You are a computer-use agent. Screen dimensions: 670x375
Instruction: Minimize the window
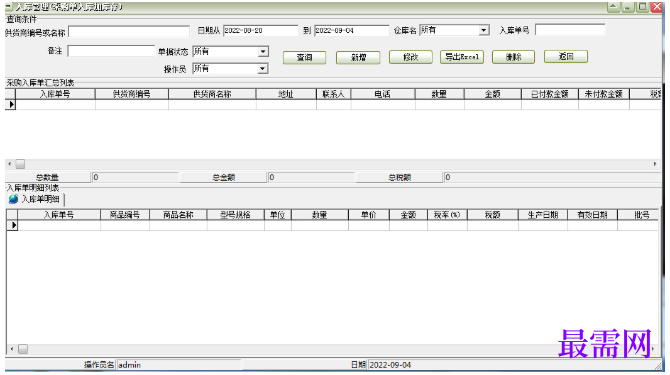(x=627, y=7)
